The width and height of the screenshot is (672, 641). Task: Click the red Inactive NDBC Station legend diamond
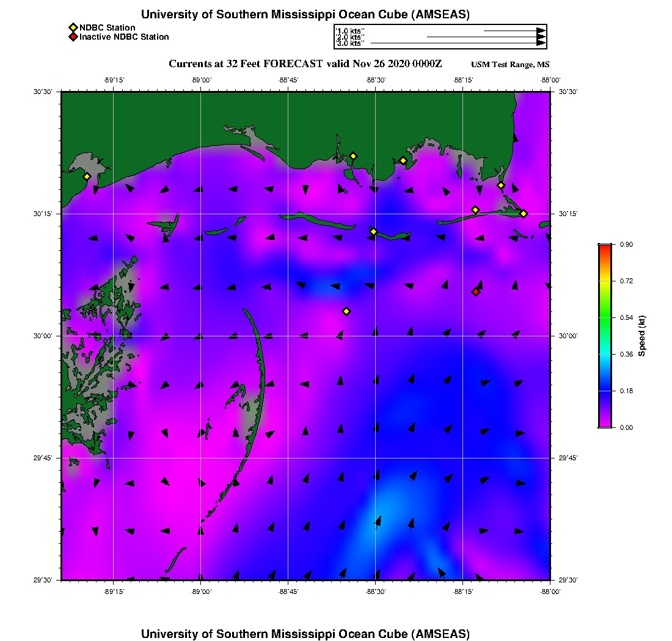(73, 37)
